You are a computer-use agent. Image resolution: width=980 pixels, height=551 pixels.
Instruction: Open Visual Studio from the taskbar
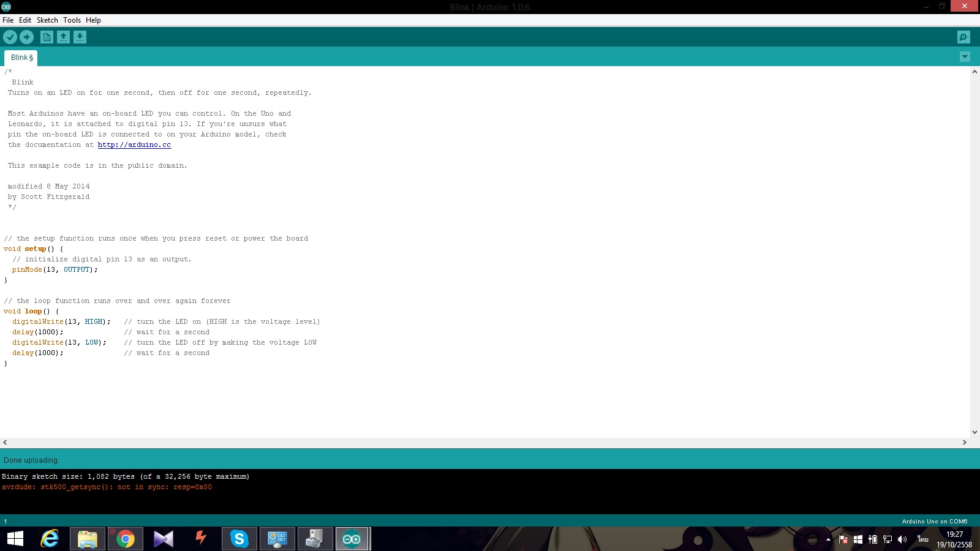click(164, 539)
